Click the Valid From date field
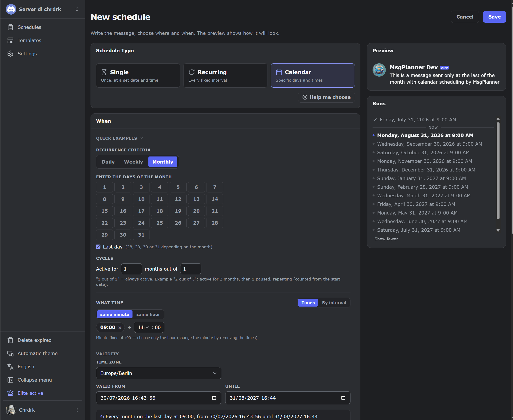The width and height of the screenshot is (513, 420). [x=159, y=398]
